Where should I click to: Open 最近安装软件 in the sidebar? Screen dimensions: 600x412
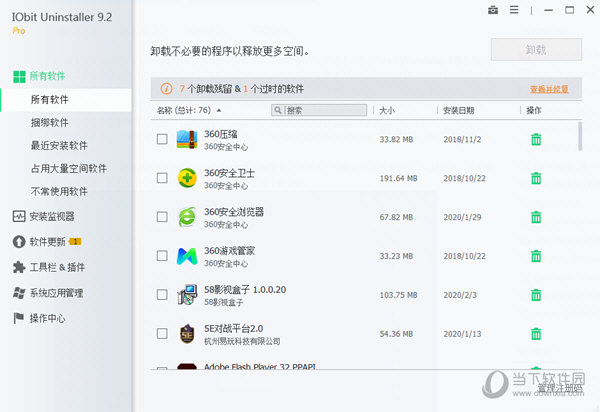(x=59, y=146)
